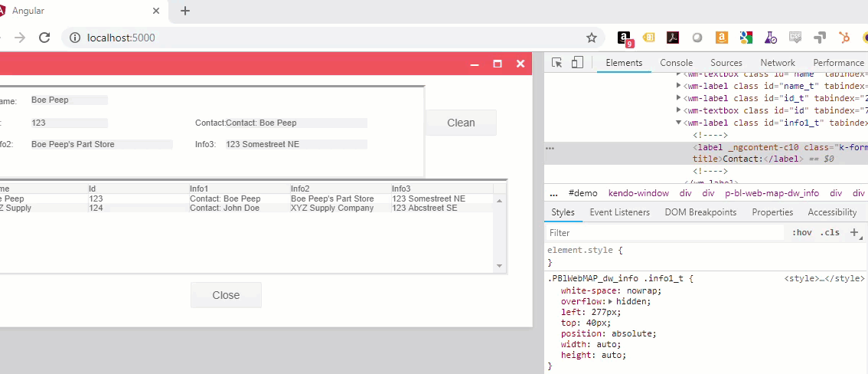Click the Boe Peep's Part Store field
868x374 pixels.
pos(101,145)
